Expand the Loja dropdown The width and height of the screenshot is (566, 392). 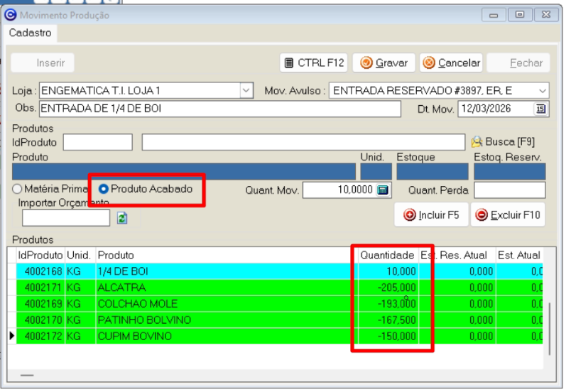pyautogui.click(x=246, y=91)
